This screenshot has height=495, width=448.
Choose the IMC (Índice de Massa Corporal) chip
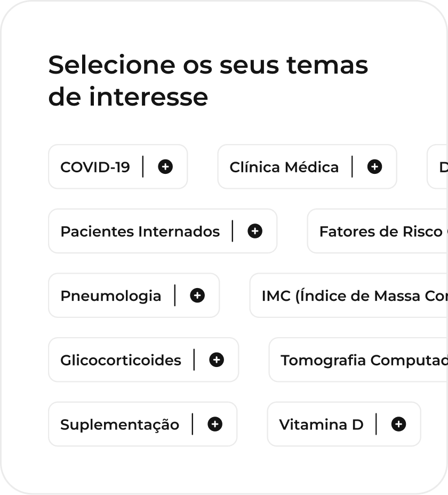click(x=349, y=296)
